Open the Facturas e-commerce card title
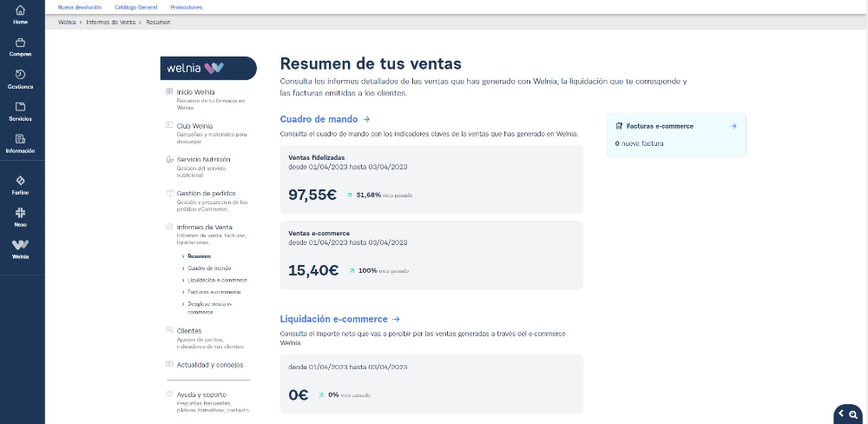This screenshot has width=868, height=424. point(660,126)
